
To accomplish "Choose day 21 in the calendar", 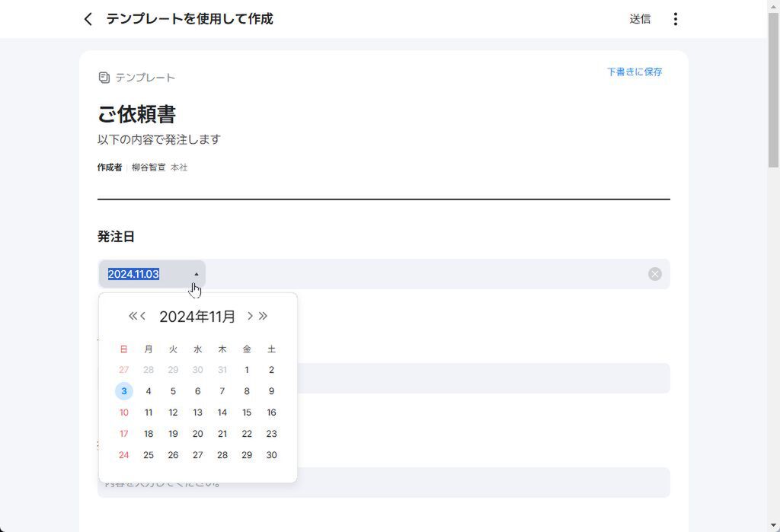I will [x=222, y=434].
